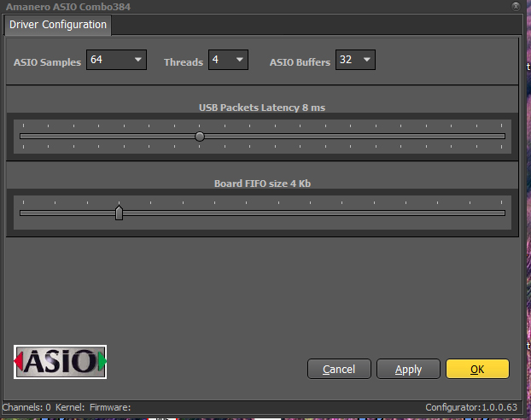Viewport: 531px width, 420px height.
Task: Switch to the Driver Configuration tab
Action: [x=58, y=25]
